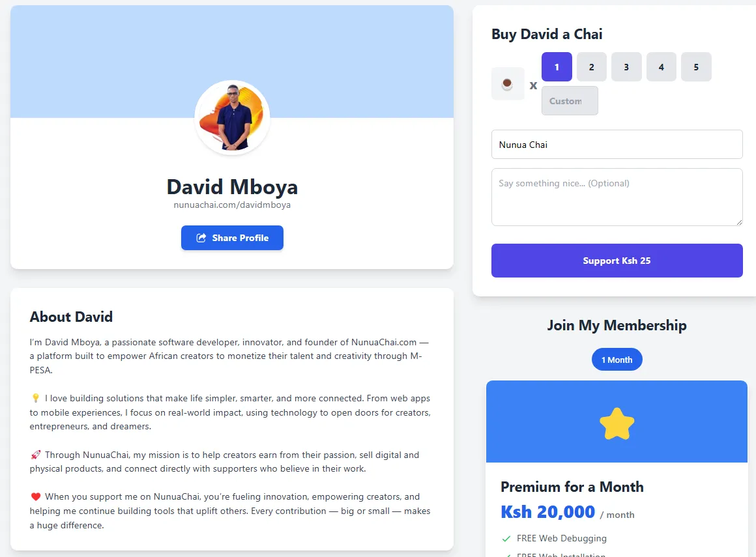Click the nunuachai.com/davidmboya profile link

tap(232, 205)
